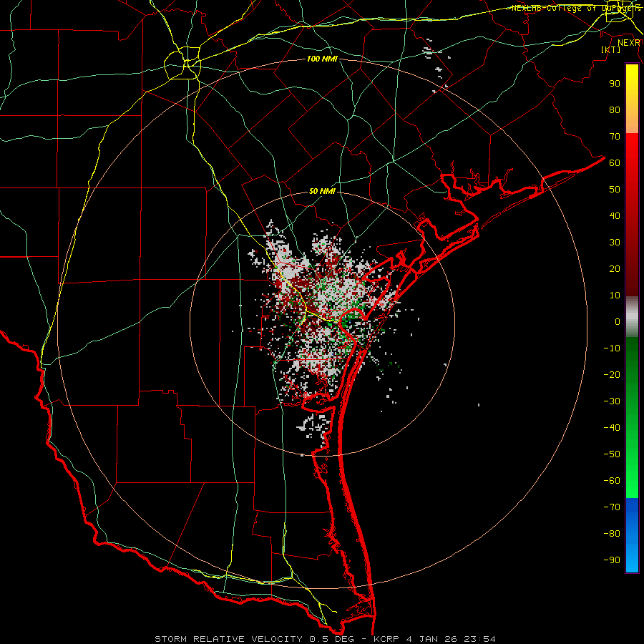
Task: Click the "-10" value on velocity scale
Action: [612, 348]
